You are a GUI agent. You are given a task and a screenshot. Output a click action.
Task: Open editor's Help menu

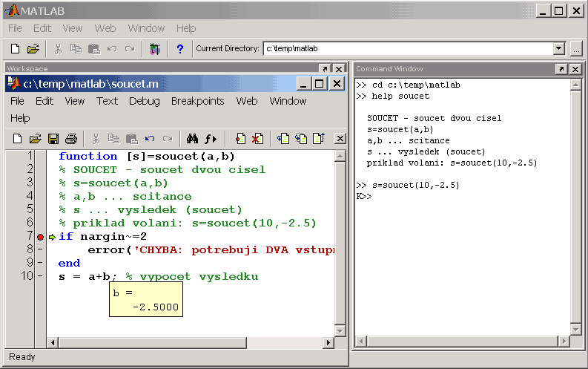tap(20, 118)
